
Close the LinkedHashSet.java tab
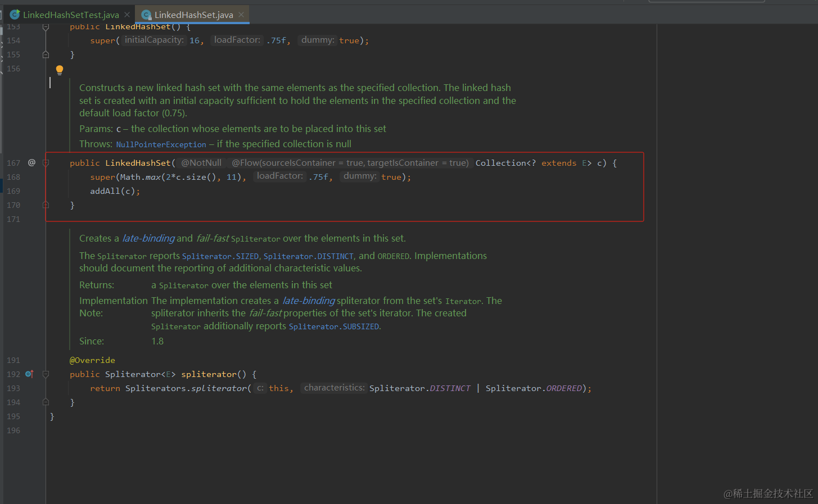[241, 15]
